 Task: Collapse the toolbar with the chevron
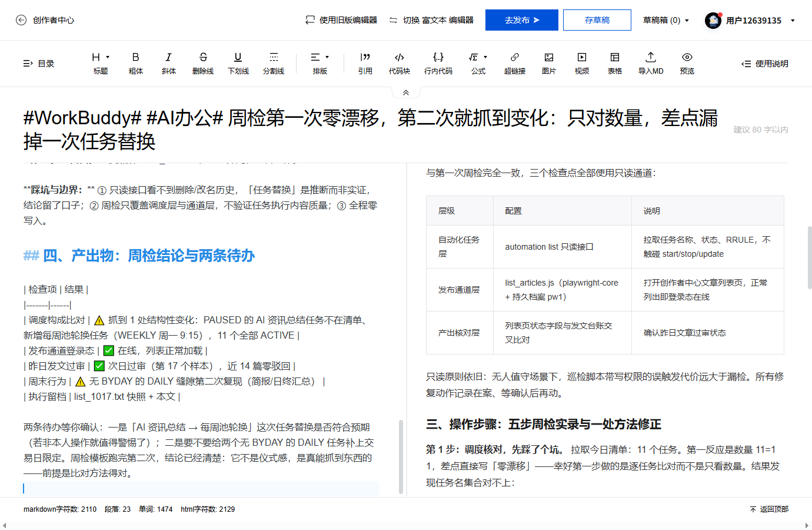pos(406,92)
